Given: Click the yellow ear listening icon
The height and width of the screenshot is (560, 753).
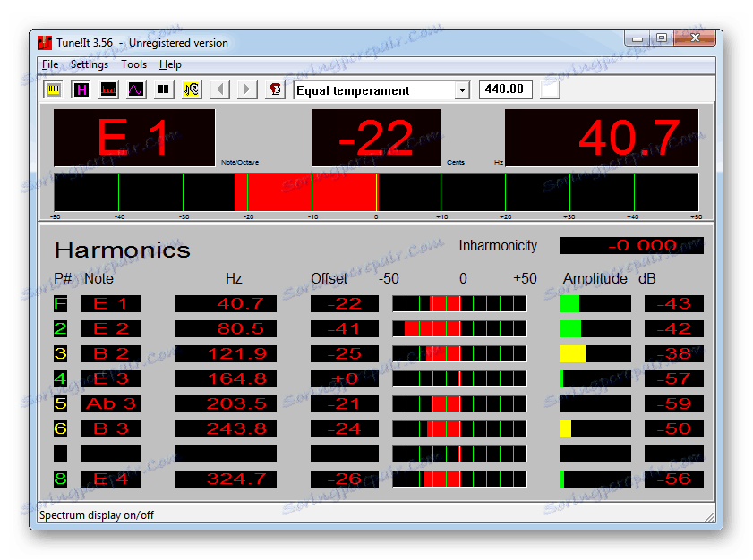Looking at the screenshot, I should (x=192, y=89).
